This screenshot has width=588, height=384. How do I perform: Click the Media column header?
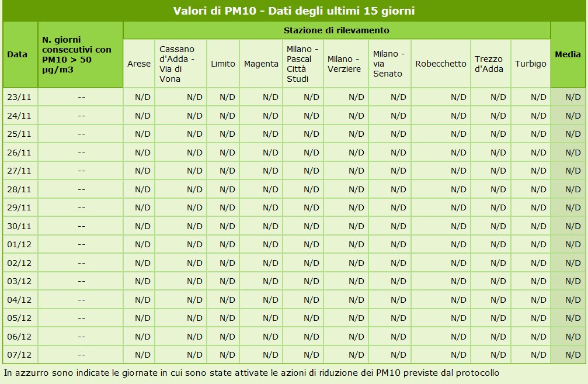(x=568, y=54)
